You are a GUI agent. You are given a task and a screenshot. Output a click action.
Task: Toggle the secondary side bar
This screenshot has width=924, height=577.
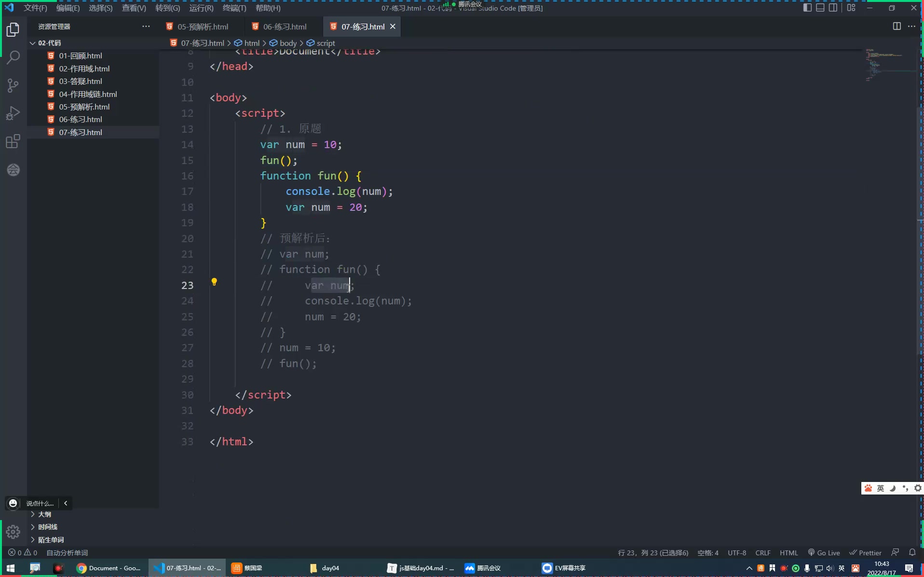point(833,8)
